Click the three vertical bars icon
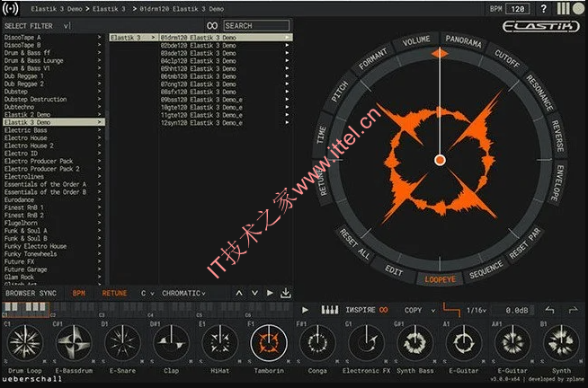This screenshot has width=588, height=388. coord(563,8)
